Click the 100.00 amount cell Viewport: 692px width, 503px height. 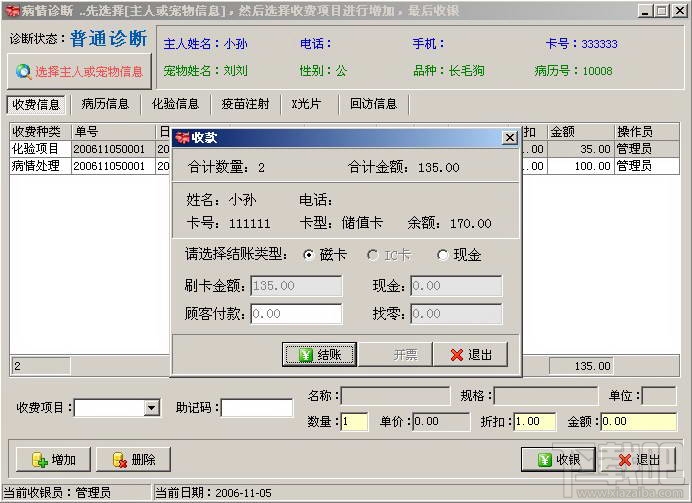[581, 166]
